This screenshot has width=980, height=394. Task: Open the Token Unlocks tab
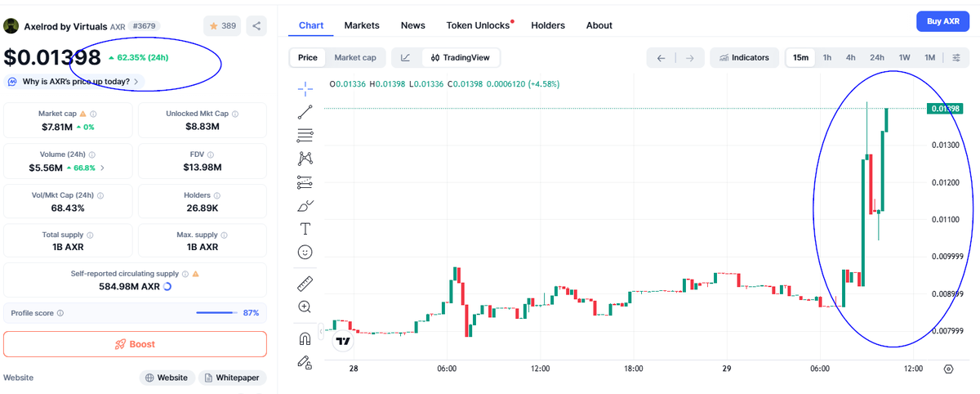pyautogui.click(x=478, y=25)
